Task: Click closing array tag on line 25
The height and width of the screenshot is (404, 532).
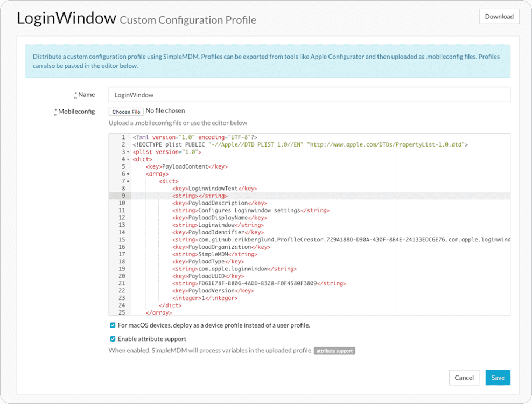Action: click(158, 312)
